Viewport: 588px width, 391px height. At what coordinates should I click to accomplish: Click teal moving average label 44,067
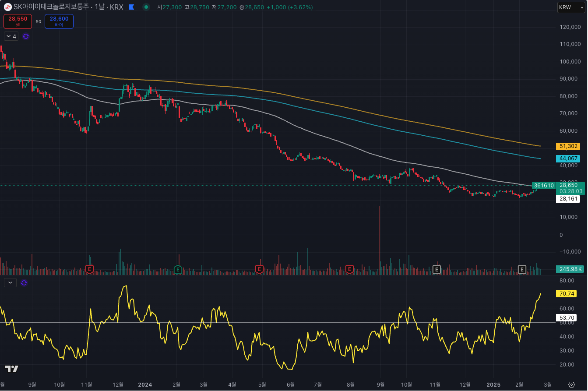pos(568,159)
